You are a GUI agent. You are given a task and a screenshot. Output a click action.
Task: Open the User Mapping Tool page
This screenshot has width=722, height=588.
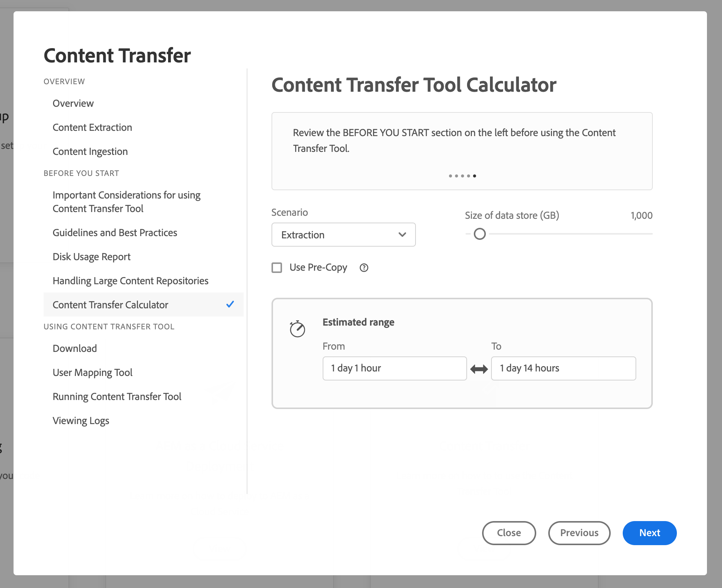pyautogui.click(x=93, y=373)
